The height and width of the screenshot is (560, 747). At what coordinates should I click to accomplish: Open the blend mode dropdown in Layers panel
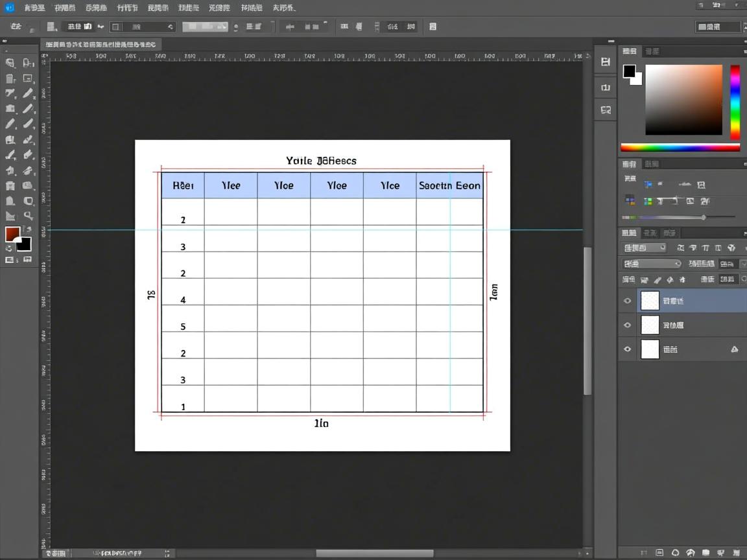point(651,264)
